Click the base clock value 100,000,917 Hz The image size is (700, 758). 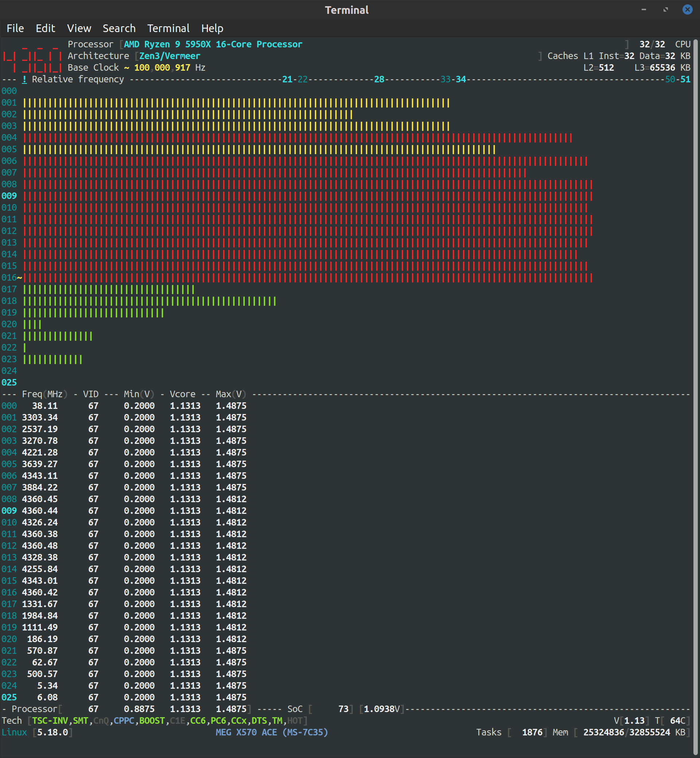170,68
